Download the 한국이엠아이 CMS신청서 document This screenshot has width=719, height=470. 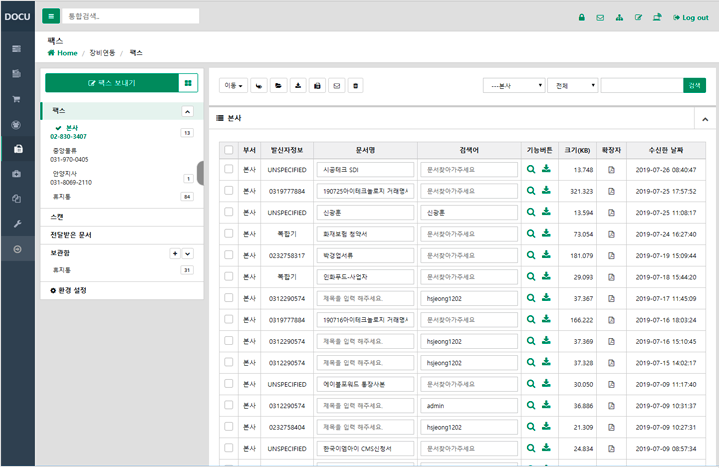pyautogui.click(x=546, y=448)
